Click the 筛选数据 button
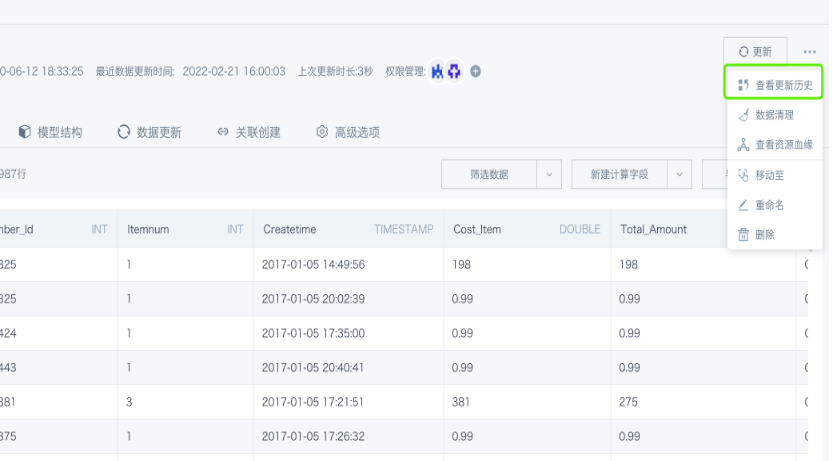Screen dimensions: 832x461 click(489, 174)
